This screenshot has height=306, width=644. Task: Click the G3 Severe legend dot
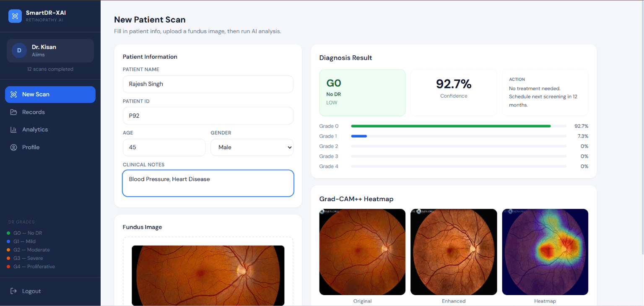click(9, 258)
